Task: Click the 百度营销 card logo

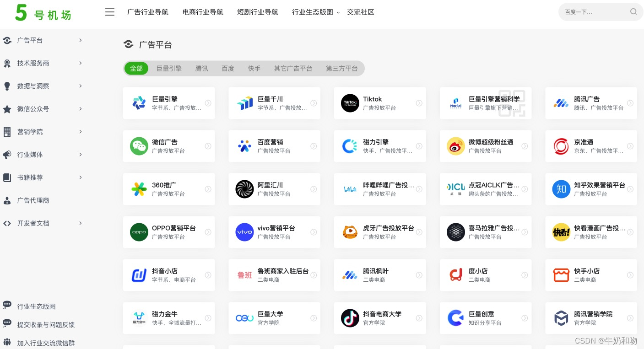Action: (244, 146)
